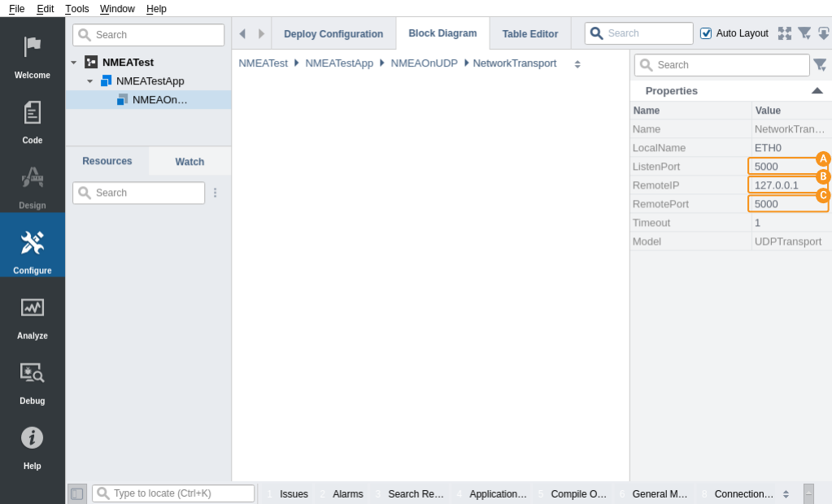The image size is (832, 504).
Task: Open the Debug mode
Action: coord(33,380)
